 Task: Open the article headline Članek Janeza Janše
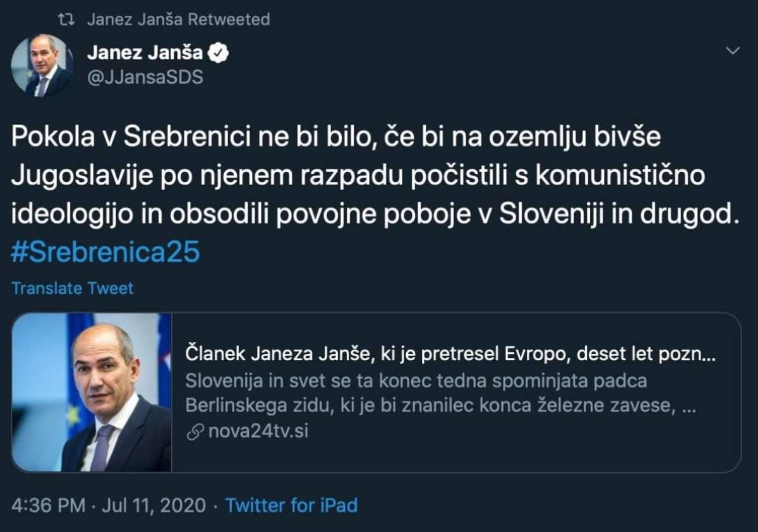450,356
